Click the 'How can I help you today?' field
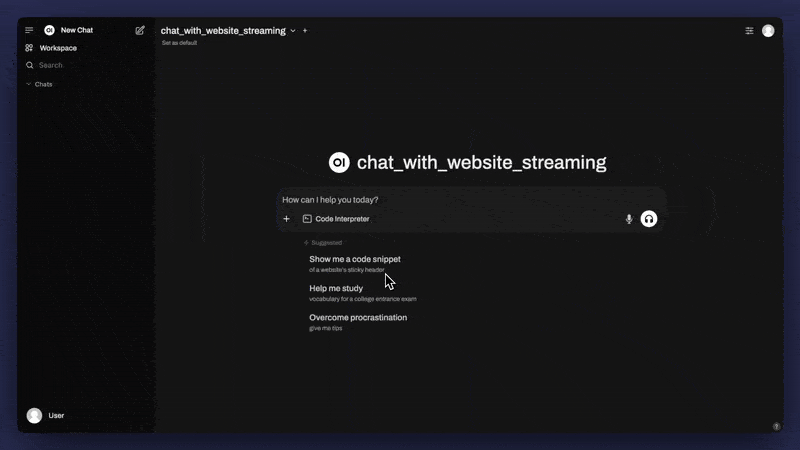Viewport: 800px width, 450px height. click(x=450, y=200)
